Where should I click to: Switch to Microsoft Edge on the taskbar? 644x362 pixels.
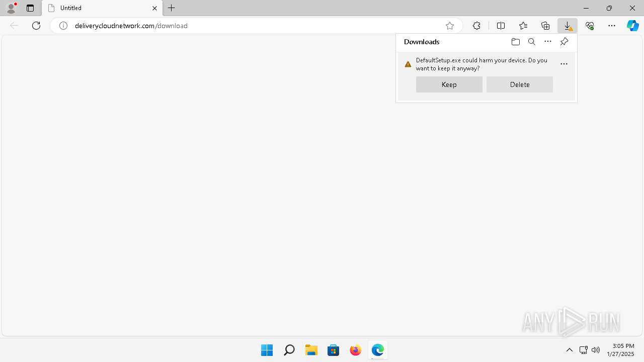(377, 350)
